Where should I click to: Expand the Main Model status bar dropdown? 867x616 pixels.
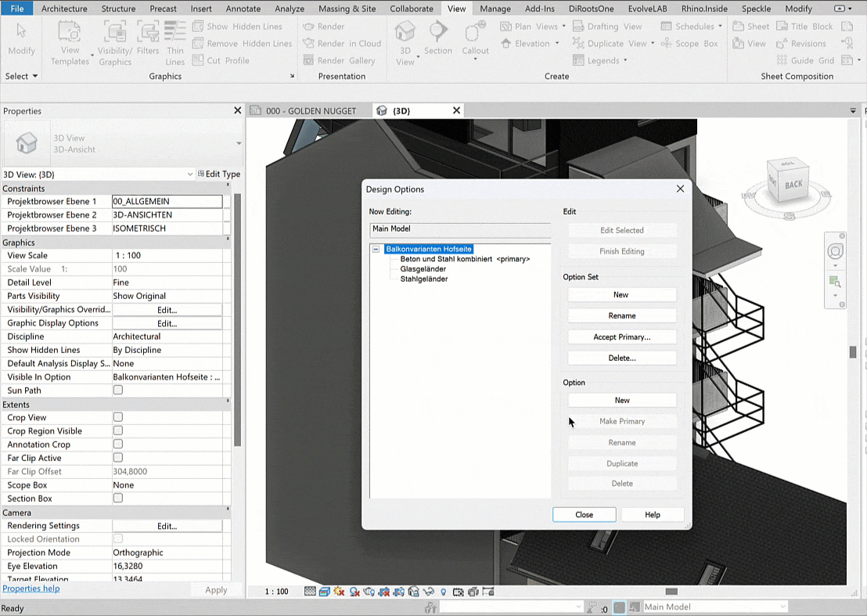click(x=782, y=607)
